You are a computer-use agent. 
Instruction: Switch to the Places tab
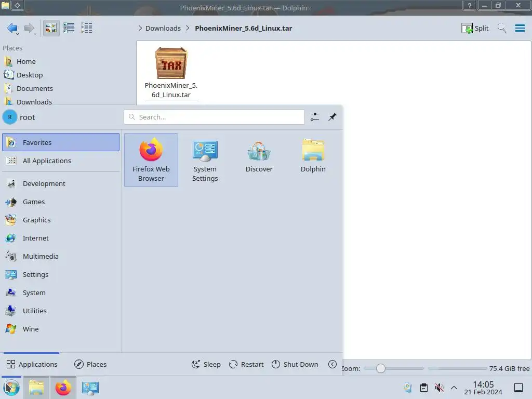(x=90, y=364)
